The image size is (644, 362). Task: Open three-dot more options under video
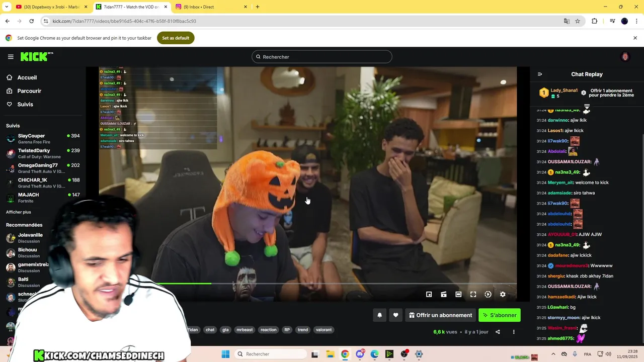click(514, 332)
